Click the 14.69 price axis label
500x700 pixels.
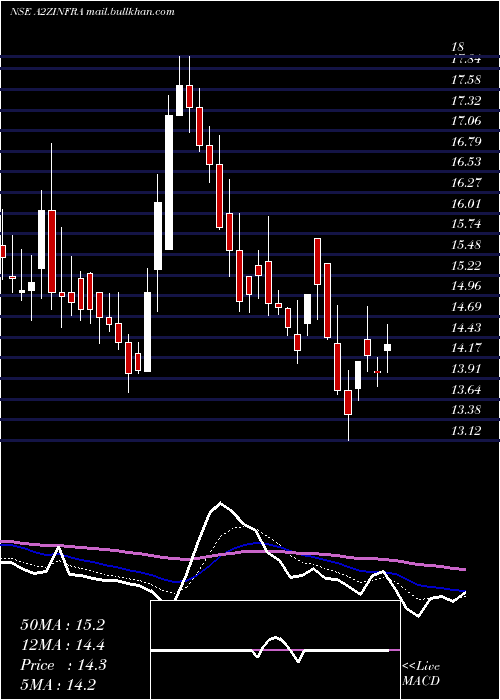(x=466, y=307)
